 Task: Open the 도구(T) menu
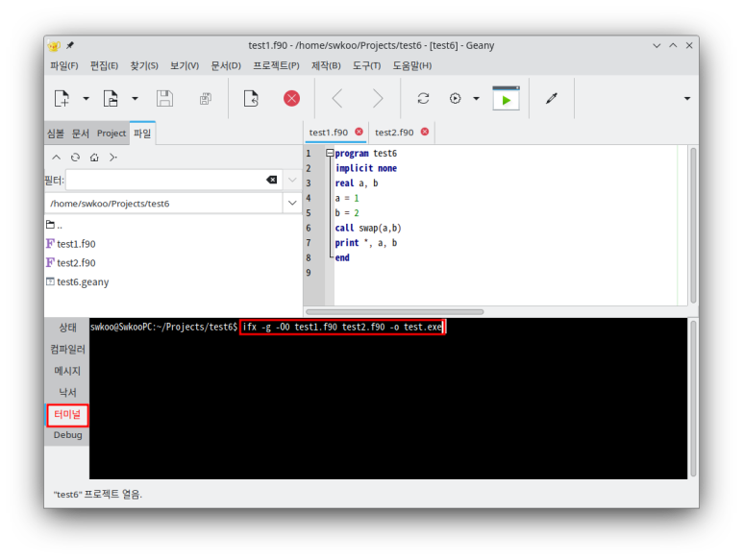click(366, 65)
